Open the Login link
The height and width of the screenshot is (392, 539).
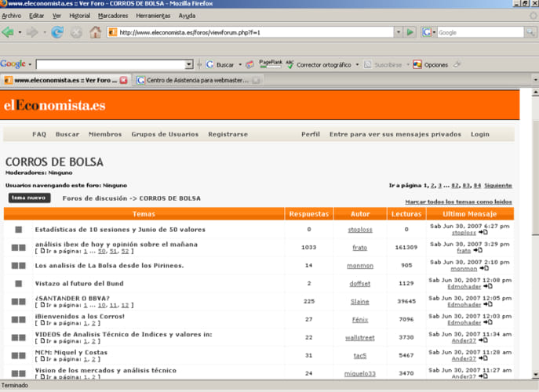(480, 134)
